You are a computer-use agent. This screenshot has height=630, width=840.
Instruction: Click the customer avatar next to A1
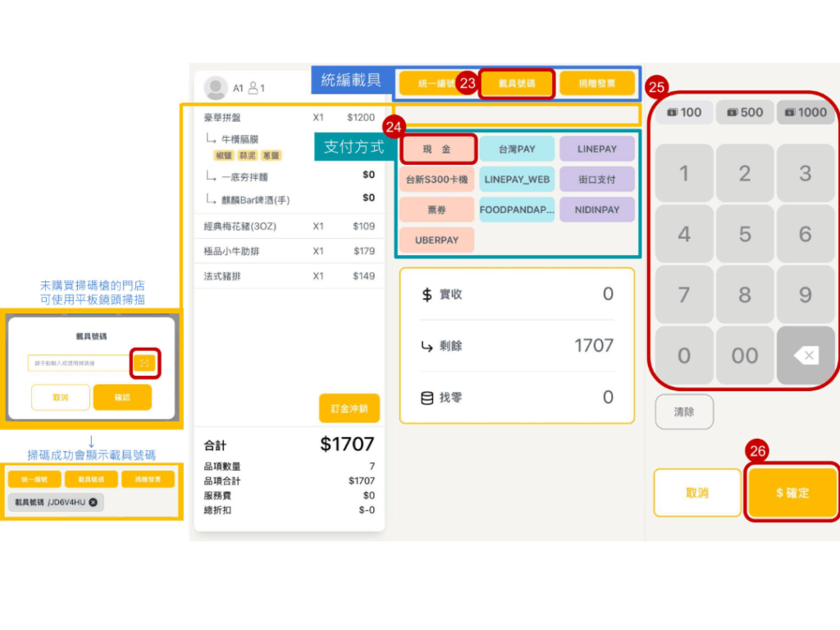[x=216, y=88]
